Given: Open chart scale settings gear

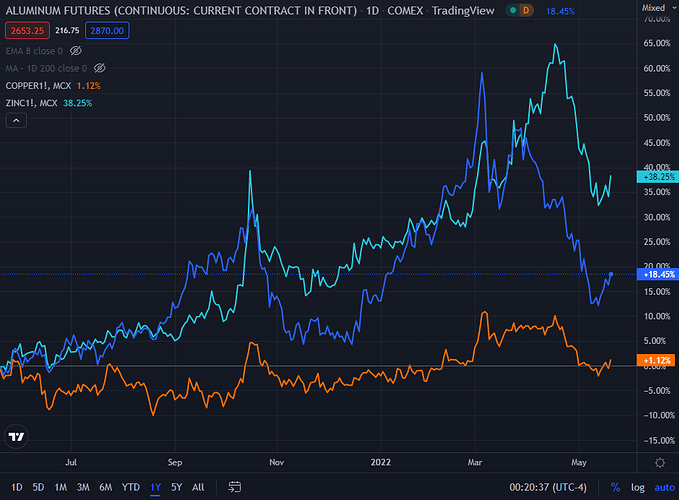Looking at the screenshot, I should (660, 463).
